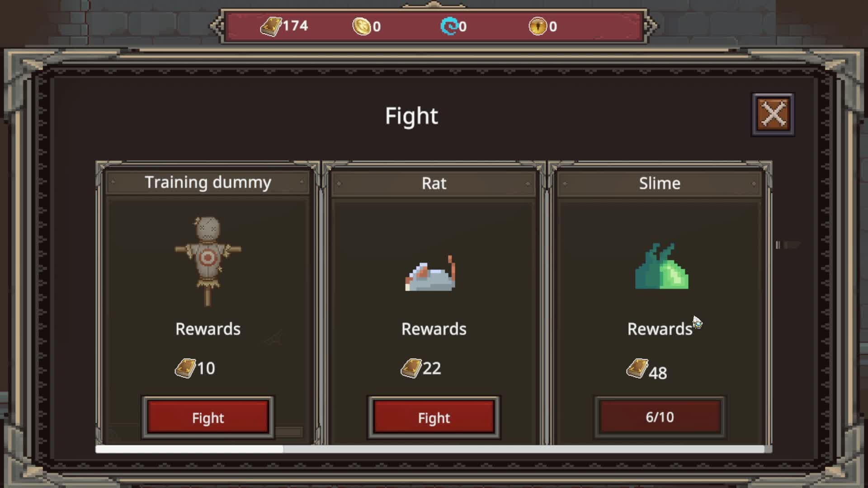Click the Rat title header
Viewport: 868px width, 488px height.
pyautogui.click(x=434, y=183)
